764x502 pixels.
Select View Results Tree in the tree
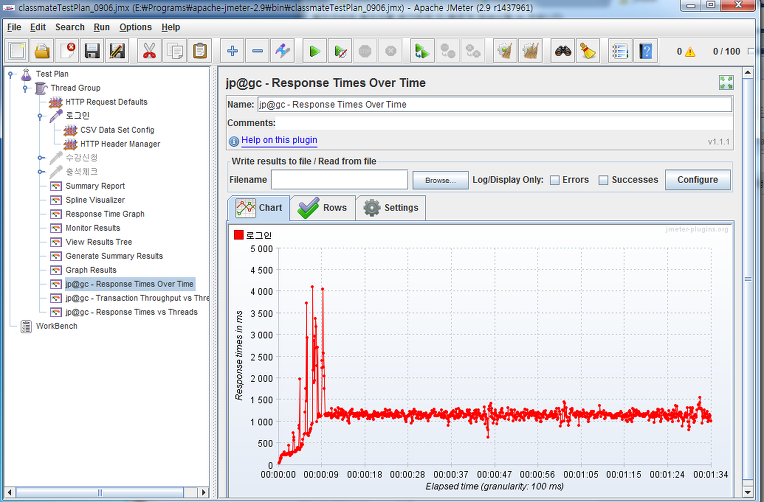tap(98, 242)
